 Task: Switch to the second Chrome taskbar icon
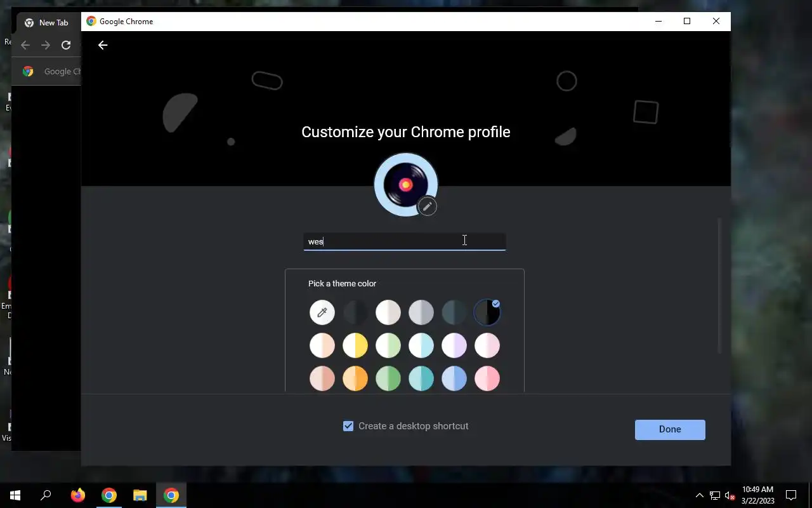pyautogui.click(x=171, y=495)
